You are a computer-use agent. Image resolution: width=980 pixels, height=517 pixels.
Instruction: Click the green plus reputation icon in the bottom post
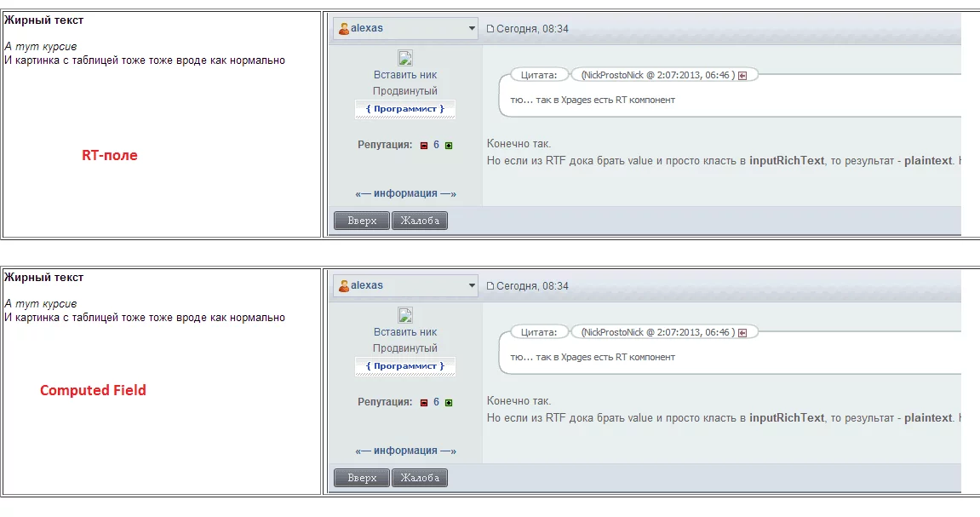click(449, 403)
